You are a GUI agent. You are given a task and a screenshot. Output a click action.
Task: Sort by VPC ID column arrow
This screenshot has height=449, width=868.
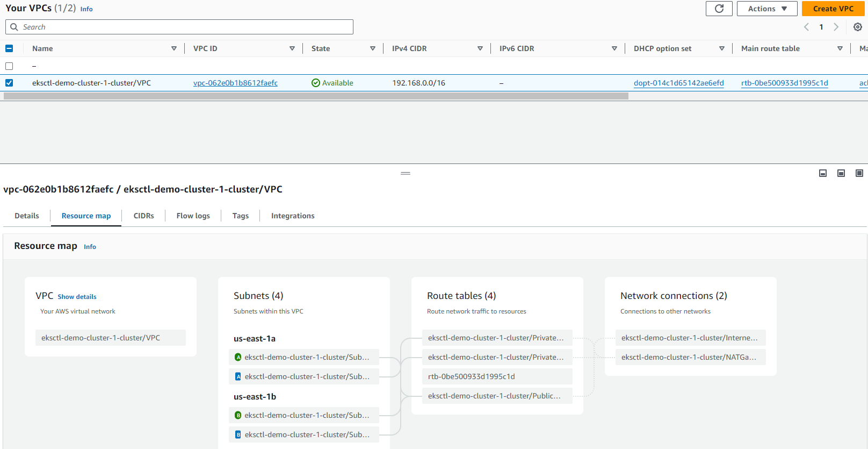point(292,48)
